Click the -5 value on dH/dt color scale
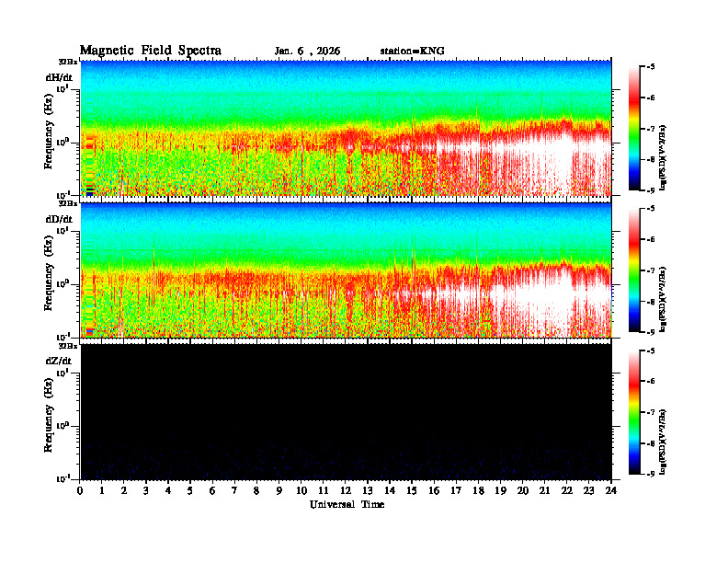Image resolution: width=728 pixels, height=563 pixels. coord(651,67)
